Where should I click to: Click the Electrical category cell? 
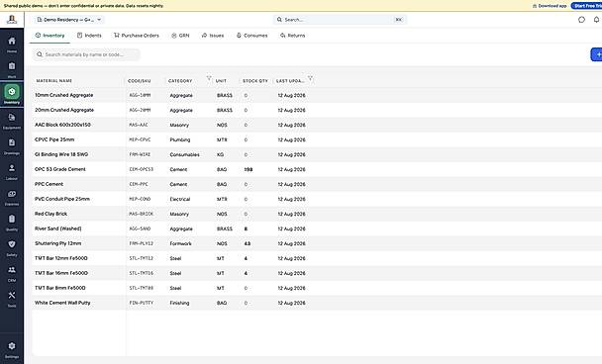point(180,199)
